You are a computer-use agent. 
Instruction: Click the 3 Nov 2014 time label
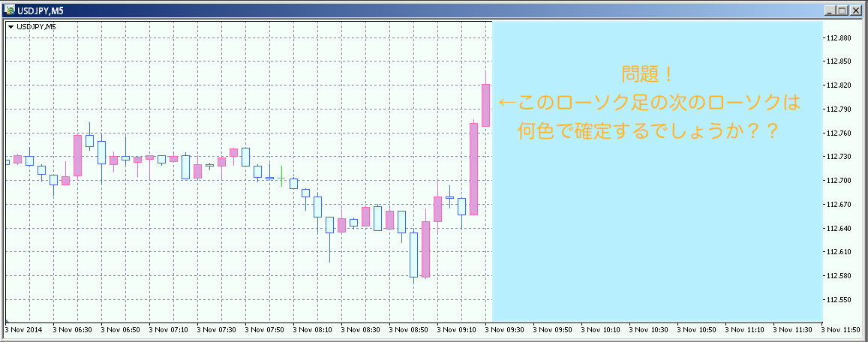[23, 329]
